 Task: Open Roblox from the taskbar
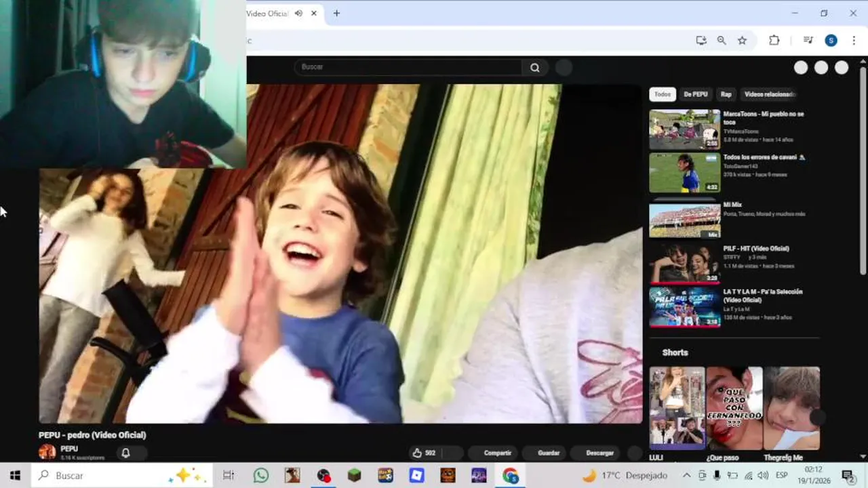[416, 476]
